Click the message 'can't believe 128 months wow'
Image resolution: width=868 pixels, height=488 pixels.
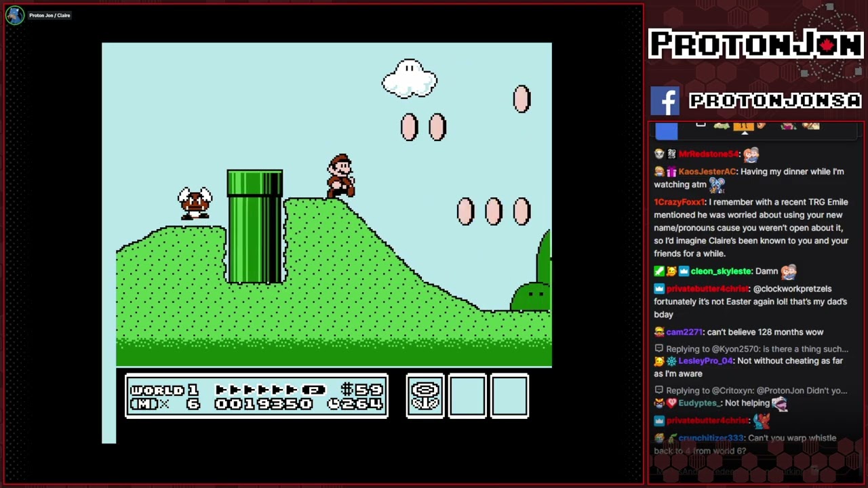[765, 332]
